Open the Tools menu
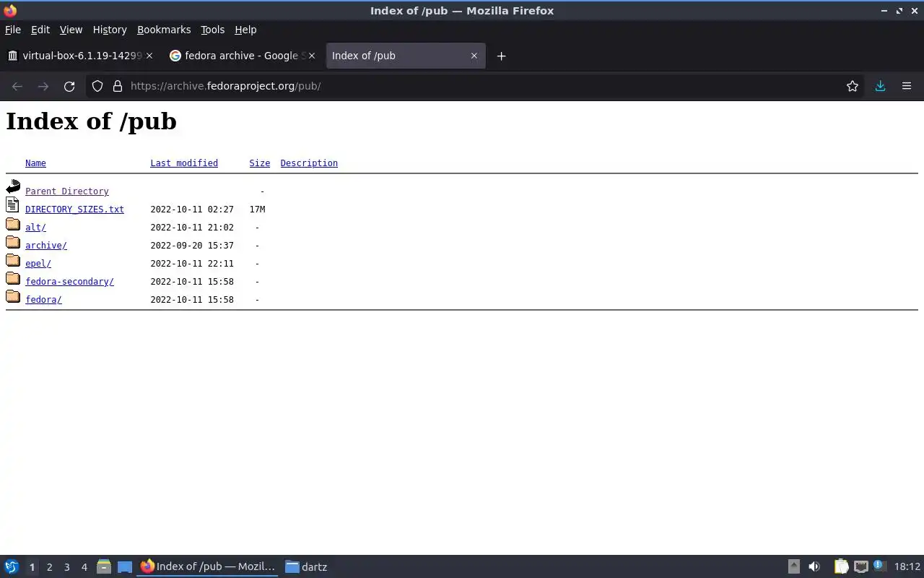This screenshot has width=924, height=578. click(x=212, y=30)
